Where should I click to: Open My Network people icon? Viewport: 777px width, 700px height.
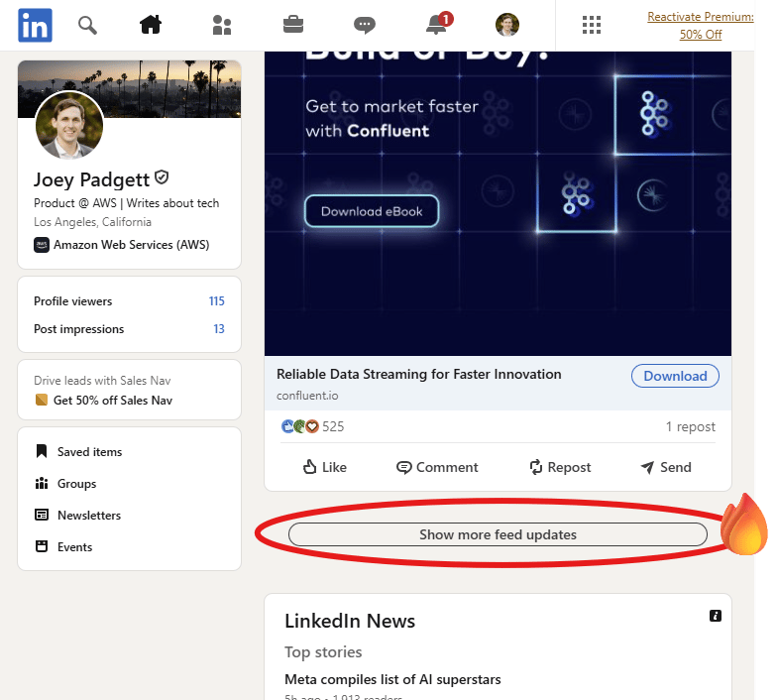[222, 25]
